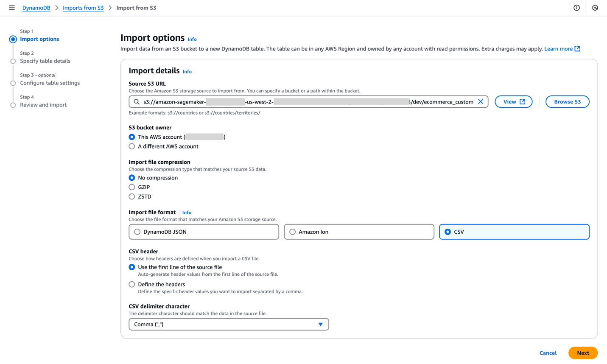
Task: Select Use the first line of source file
Action: [132, 267]
